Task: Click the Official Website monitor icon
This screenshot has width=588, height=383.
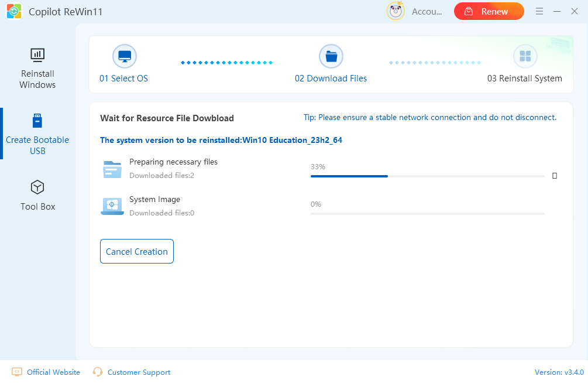Action: tap(17, 372)
